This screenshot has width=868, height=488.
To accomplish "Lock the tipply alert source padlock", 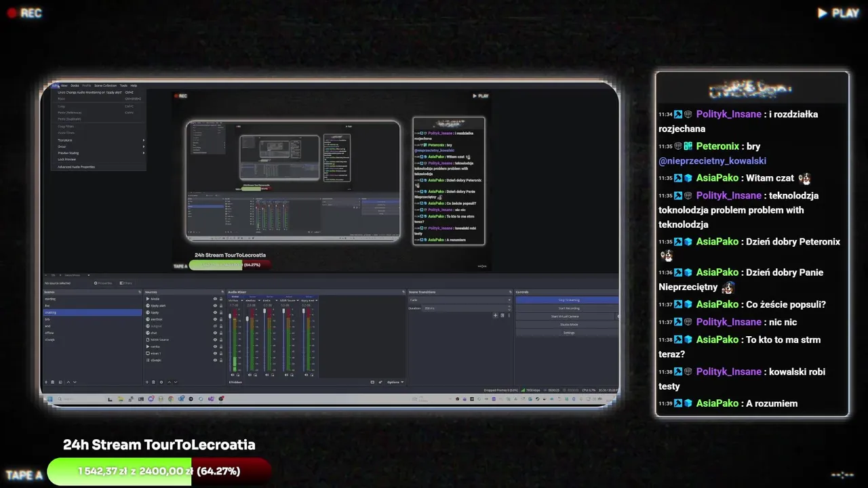I will tap(221, 306).
